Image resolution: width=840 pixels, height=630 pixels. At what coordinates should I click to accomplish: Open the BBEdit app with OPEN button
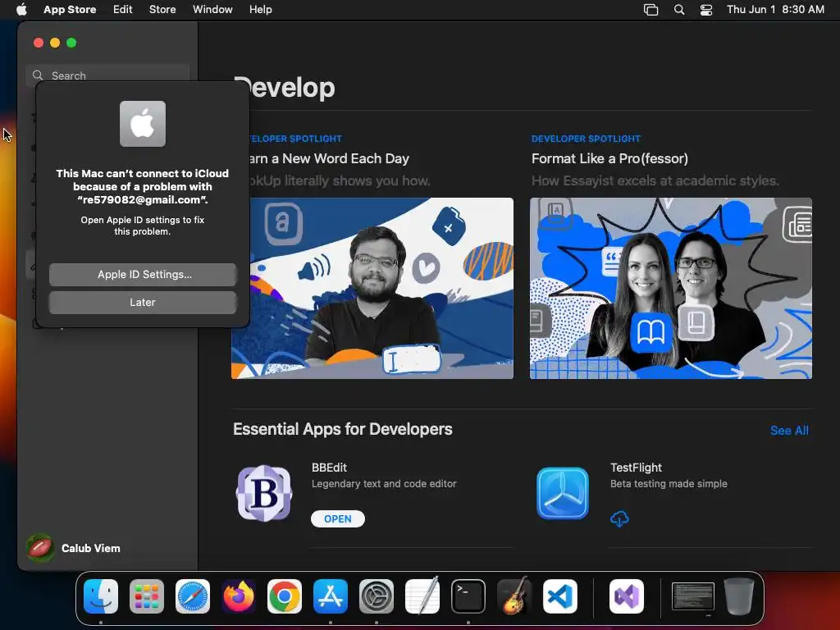337,518
